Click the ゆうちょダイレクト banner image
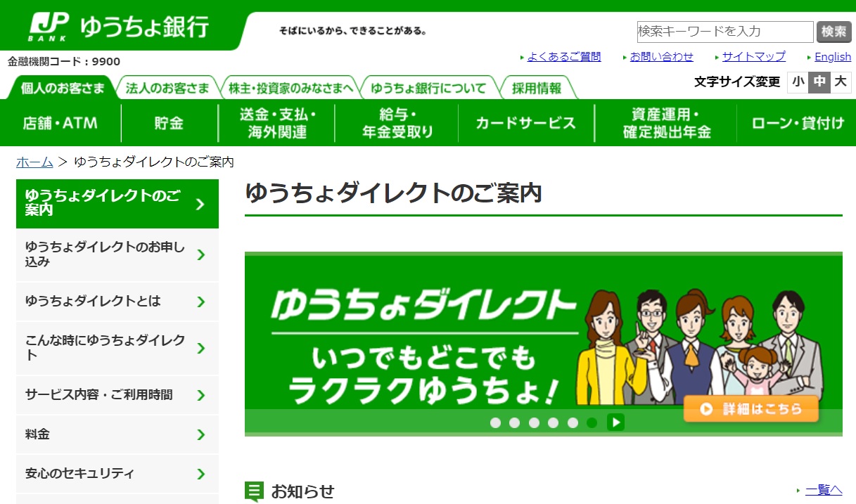 pyautogui.click(x=544, y=344)
